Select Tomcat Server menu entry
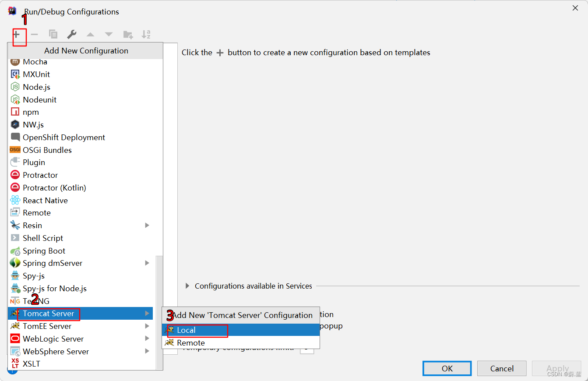 (x=80, y=314)
